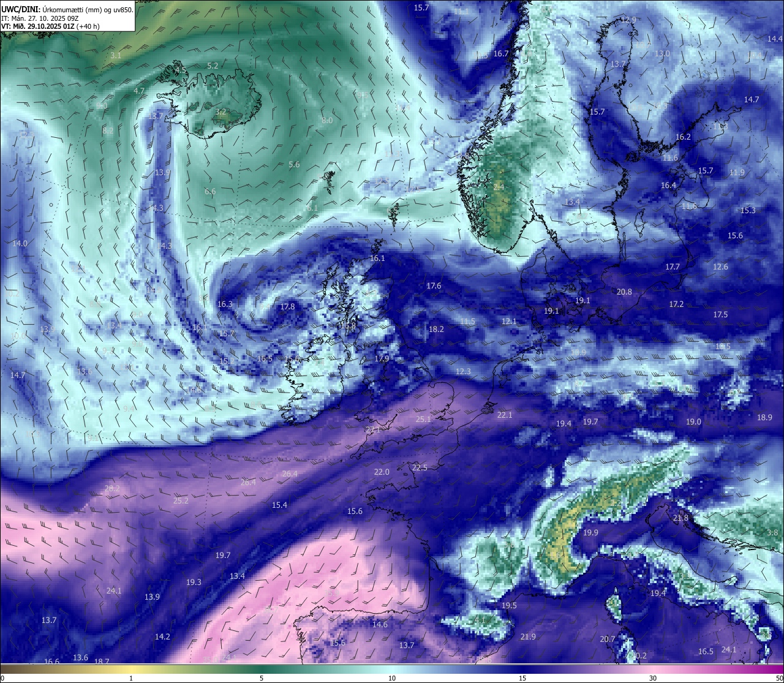The height and width of the screenshot is (683, 784).
Task: Click the 14.6 value over Spain
Action: tap(380, 625)
